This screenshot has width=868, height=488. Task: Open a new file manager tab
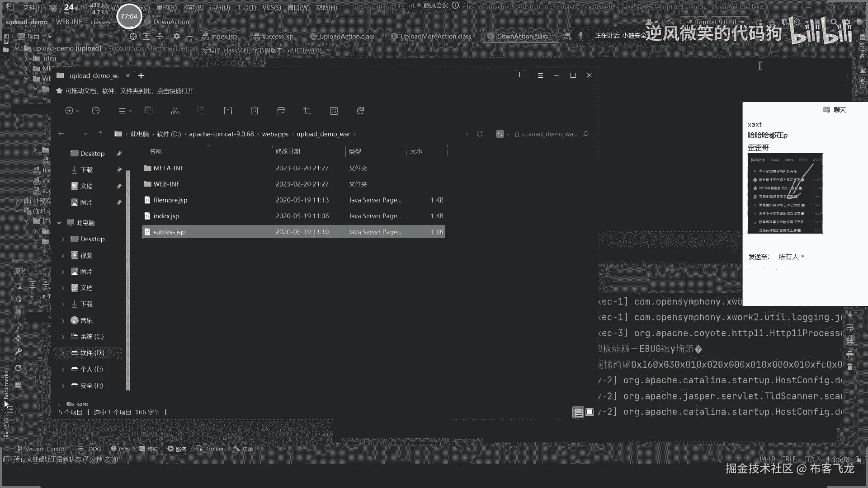[x=141, y=75]
